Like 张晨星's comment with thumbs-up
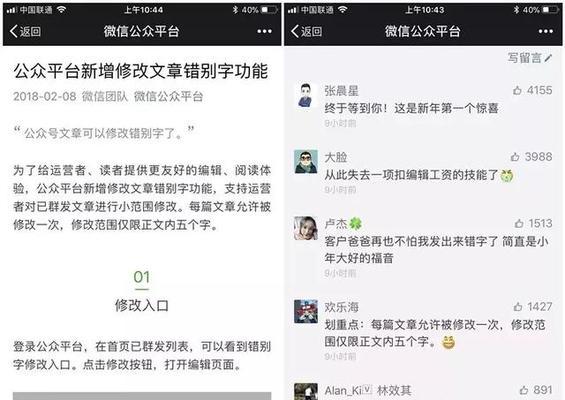This screenshot has width=565, height=400. tap(517, 90)
